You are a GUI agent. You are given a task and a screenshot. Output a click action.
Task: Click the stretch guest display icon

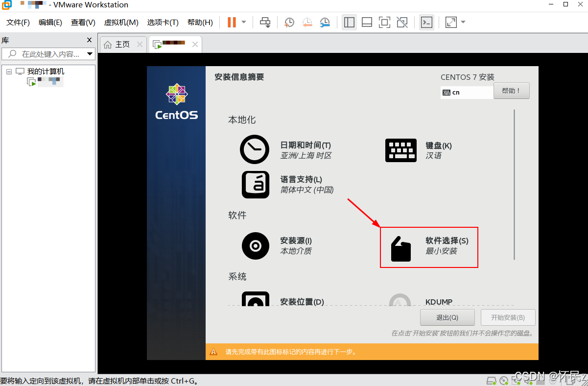tap(451, 22)
